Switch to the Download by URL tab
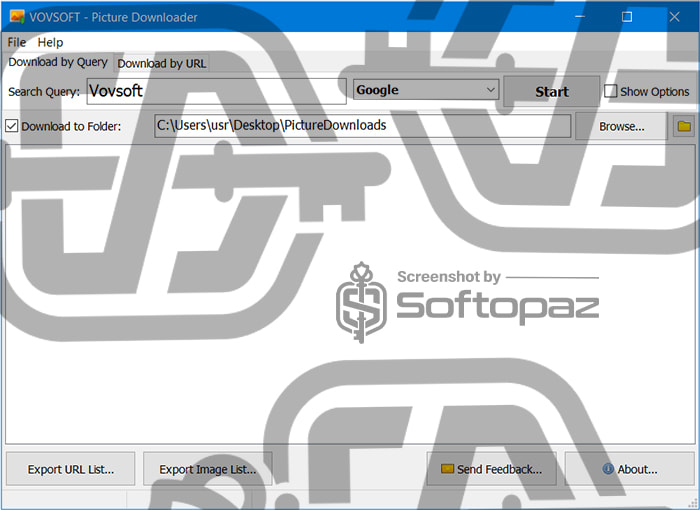700x510 pixels. 162,63
